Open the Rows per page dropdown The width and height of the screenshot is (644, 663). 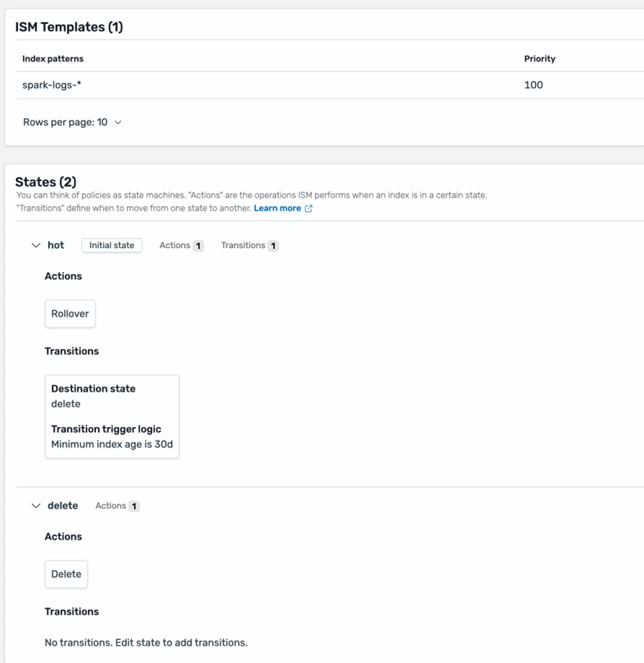coord(73,123)
